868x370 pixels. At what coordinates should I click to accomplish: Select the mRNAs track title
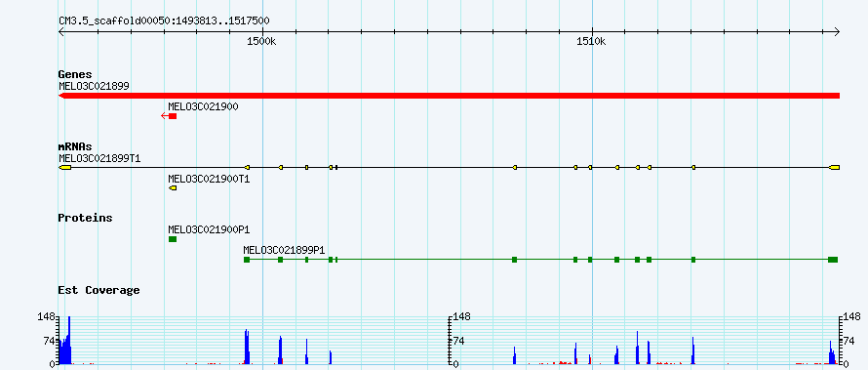click(75, 146)
